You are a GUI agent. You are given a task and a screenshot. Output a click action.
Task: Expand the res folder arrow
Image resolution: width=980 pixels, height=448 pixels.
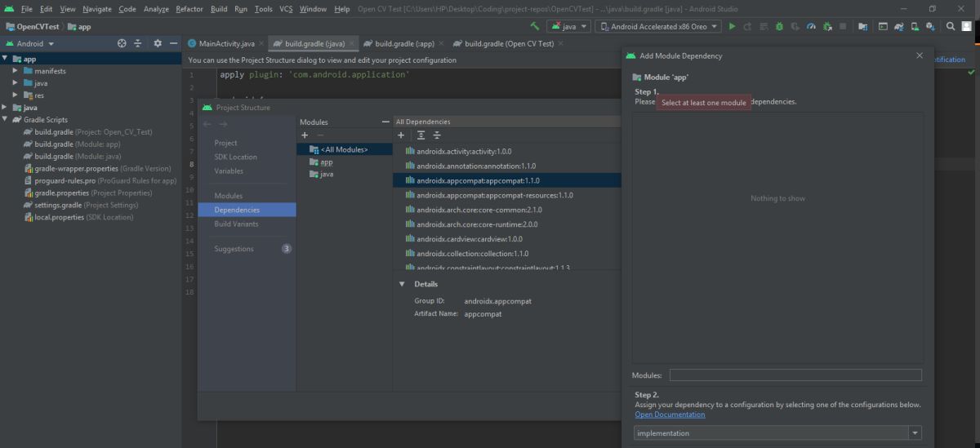16,95
